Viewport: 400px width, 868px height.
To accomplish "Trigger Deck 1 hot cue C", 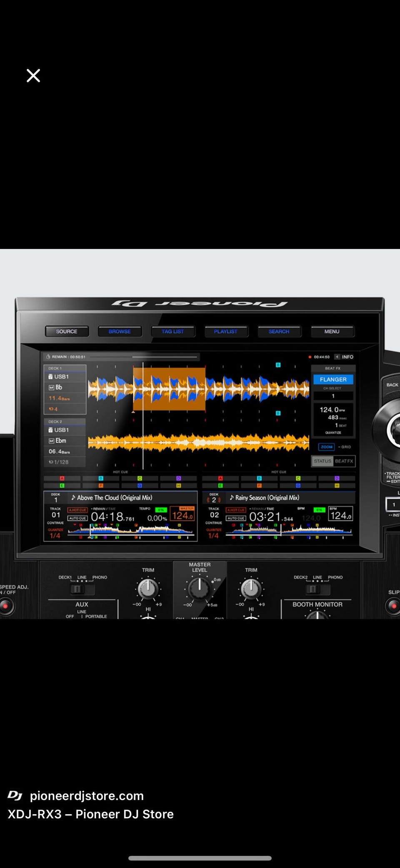I will coord(140,478).
